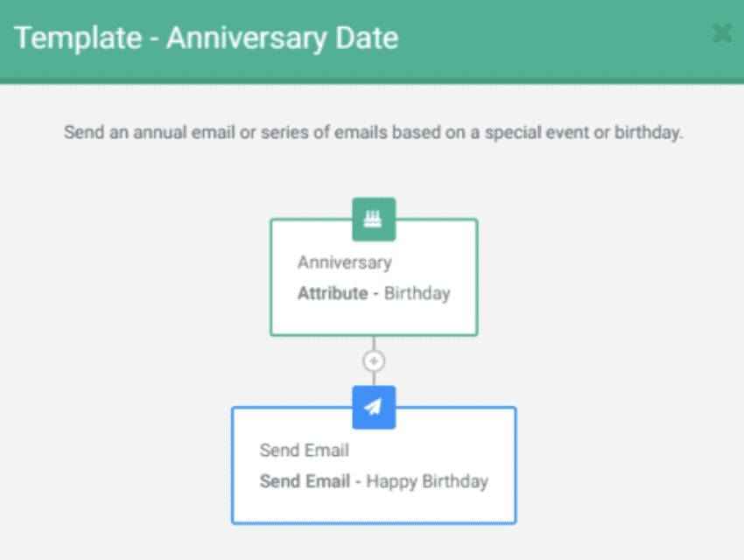Click the Template - Anniversary Date heading

(x=207, y=38)
